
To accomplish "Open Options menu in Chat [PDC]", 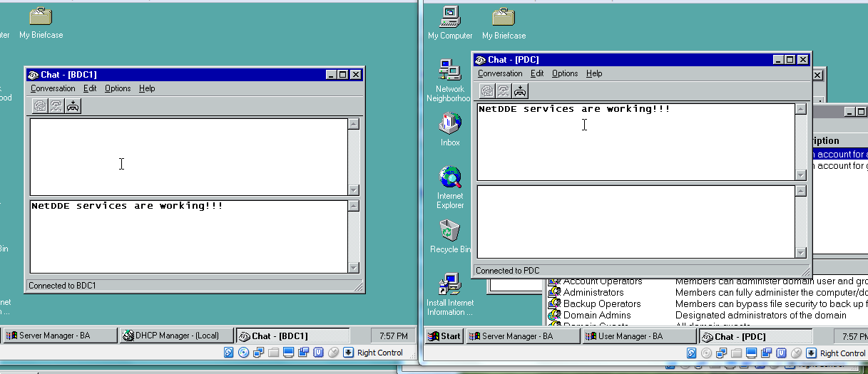I will click(565, 73).
